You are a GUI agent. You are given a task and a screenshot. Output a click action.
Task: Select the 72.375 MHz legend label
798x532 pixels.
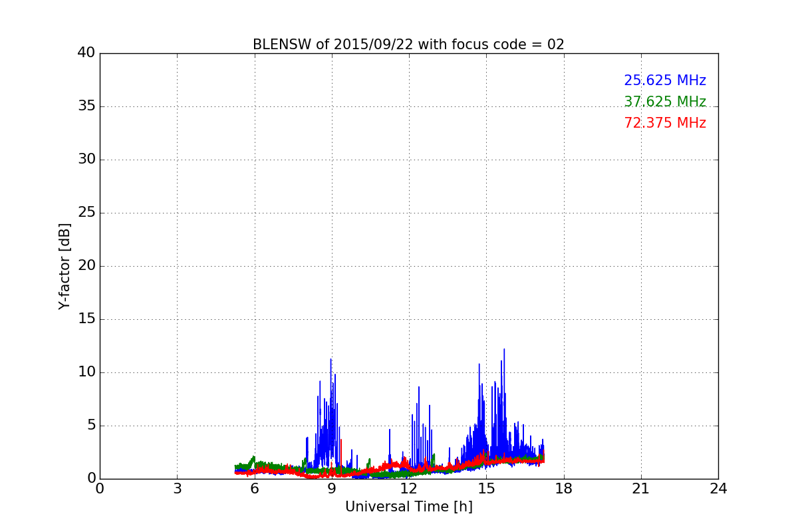click(665, 123)
